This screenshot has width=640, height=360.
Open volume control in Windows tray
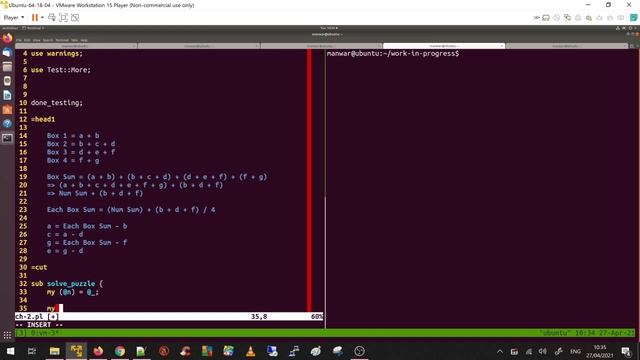click(x=542, y=351)
